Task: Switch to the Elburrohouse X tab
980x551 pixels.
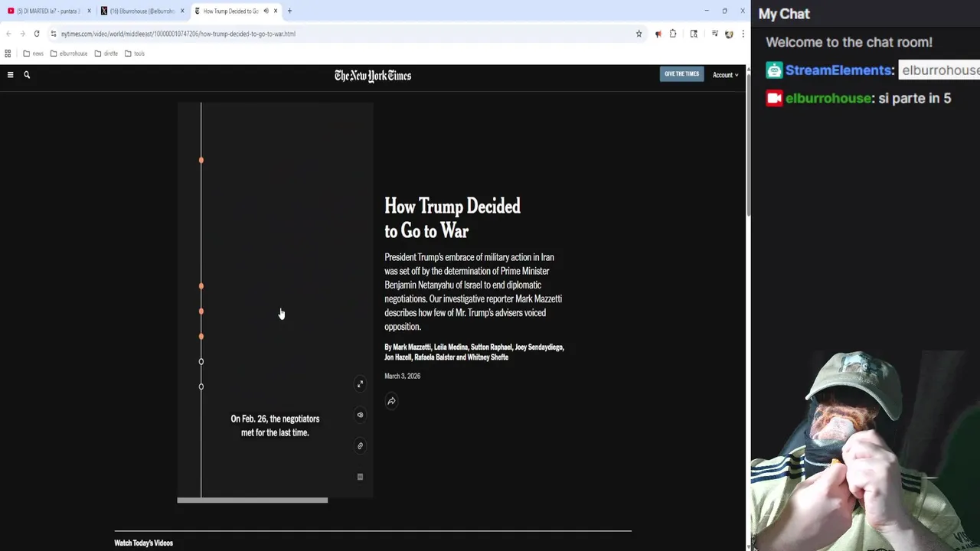Action: (142, 11)
